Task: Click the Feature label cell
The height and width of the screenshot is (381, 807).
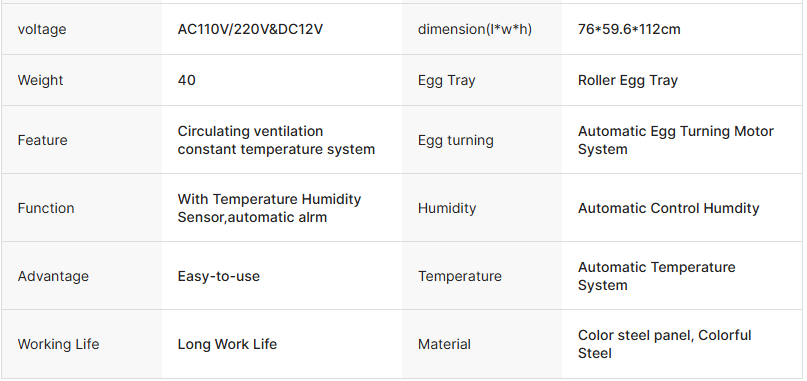Action: (x=81, y=140)
